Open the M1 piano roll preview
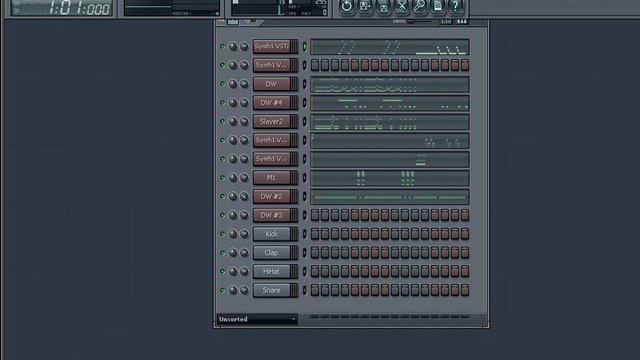 [390, 178]
